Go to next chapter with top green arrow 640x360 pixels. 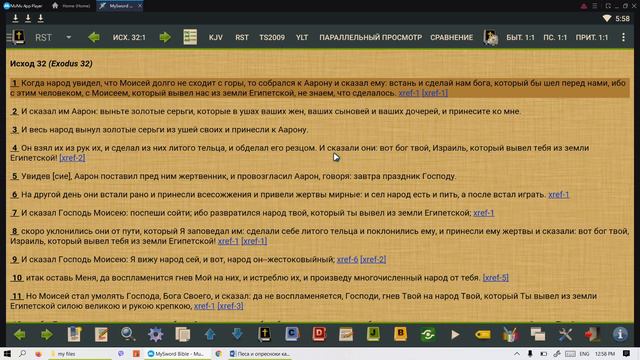[x=165, y=38]
